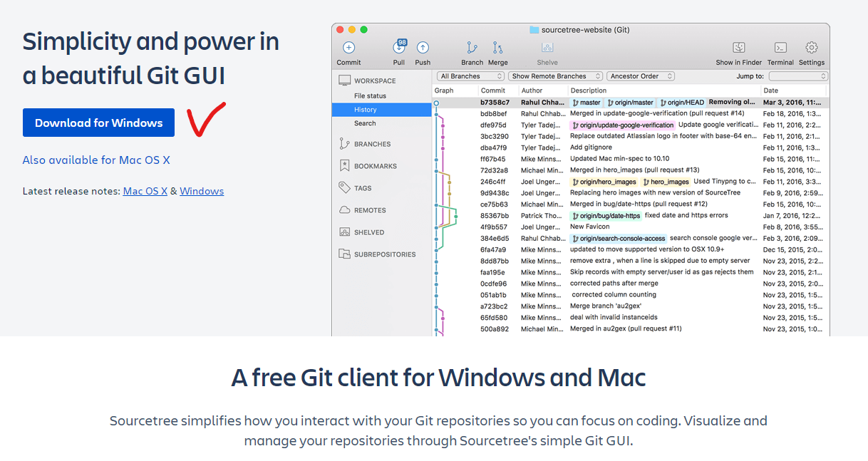Click the Tags icon in the sidebar

pyautogui.click(x=345, y=188)
